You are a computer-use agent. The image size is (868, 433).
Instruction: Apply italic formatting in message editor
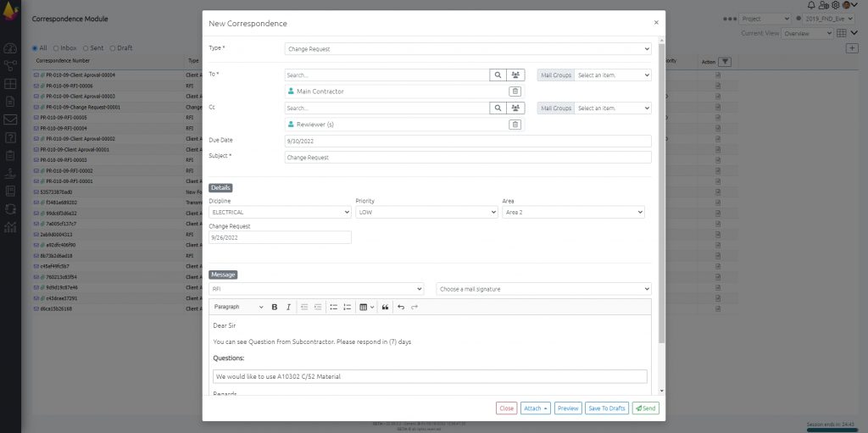(x=288, y=307)
